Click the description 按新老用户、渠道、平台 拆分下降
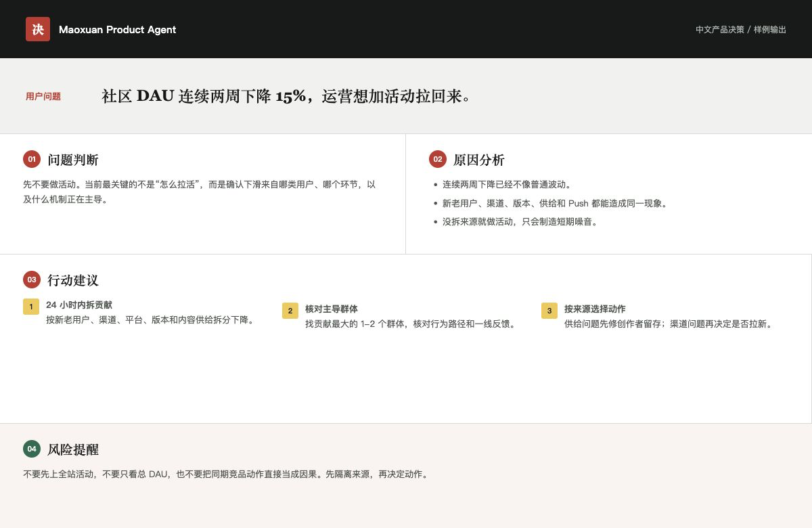This screenshot has height=528, width=812. [152, 320]
